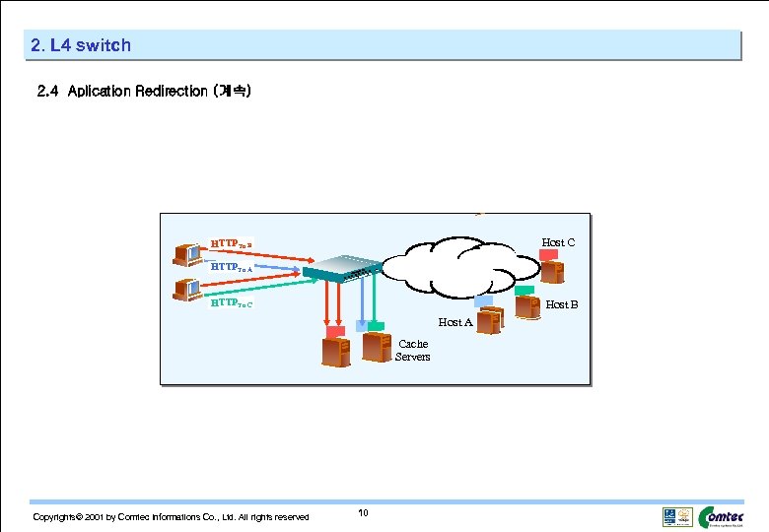Click the red packet box above Host C

click(548, 255)
